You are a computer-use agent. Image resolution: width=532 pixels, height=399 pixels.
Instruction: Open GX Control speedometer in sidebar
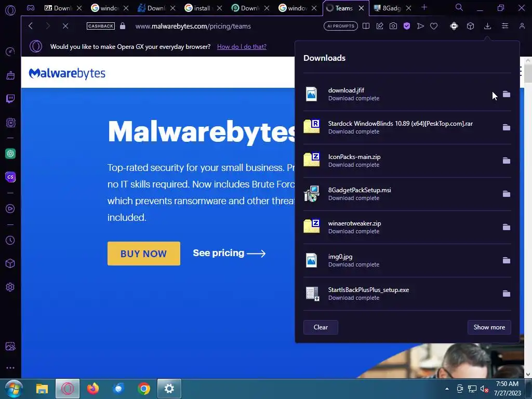[10, 51]
